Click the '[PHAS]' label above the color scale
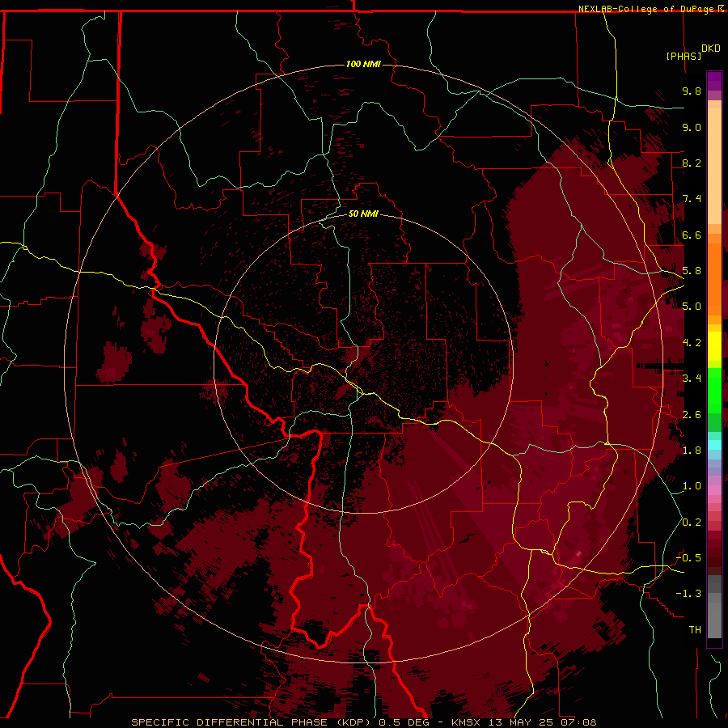This screenshot has height=728, width=728. [x=684, y=56]
